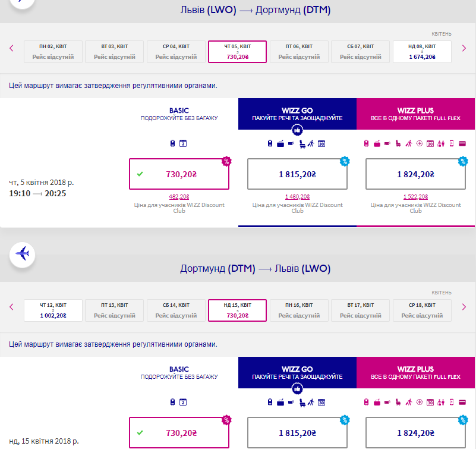Click WIZZ GO thumbs-up recommended badge on outbound flight
Viewport: 476px width, 449px height.
coord(297,130)
